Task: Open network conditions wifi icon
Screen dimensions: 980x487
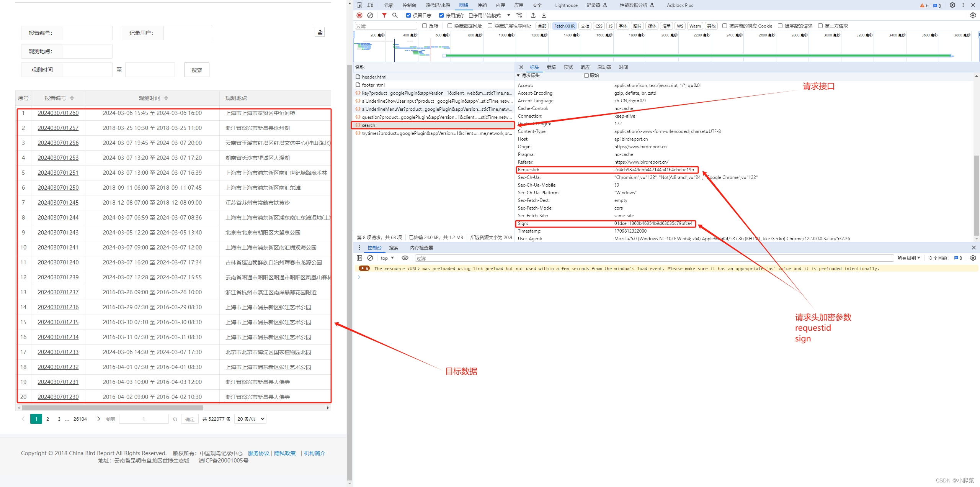Action: (519, 15)
